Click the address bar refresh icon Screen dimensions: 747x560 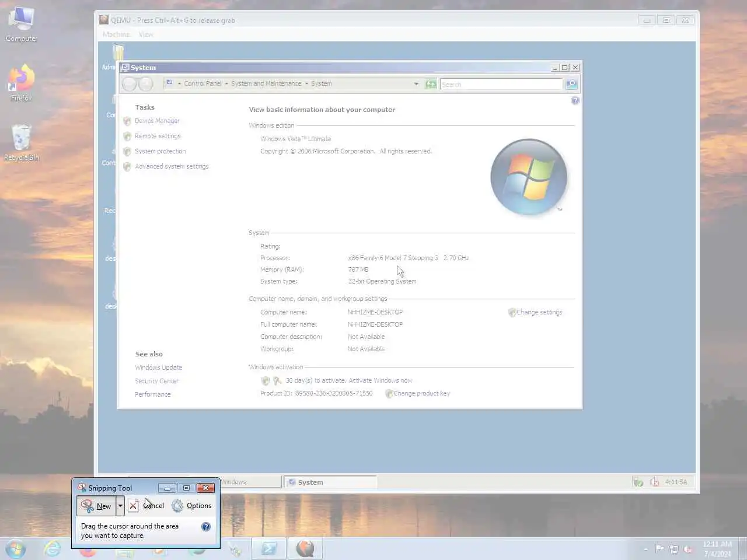pos(431,84)
